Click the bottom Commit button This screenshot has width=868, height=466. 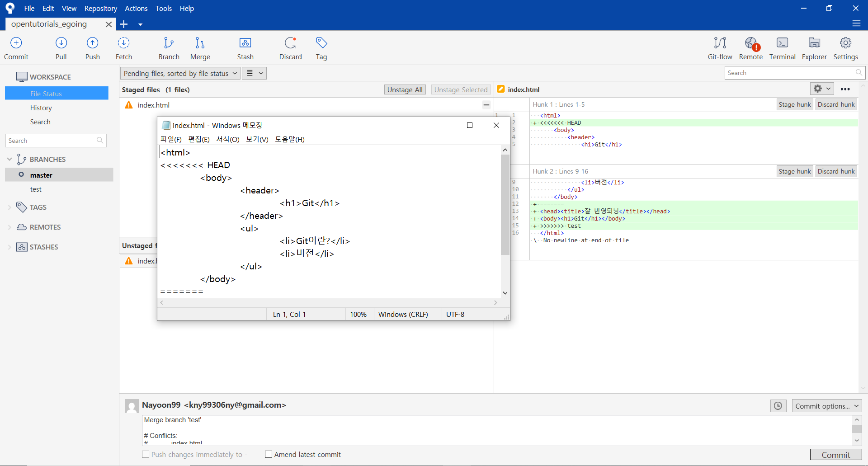(x=836, y=455)
